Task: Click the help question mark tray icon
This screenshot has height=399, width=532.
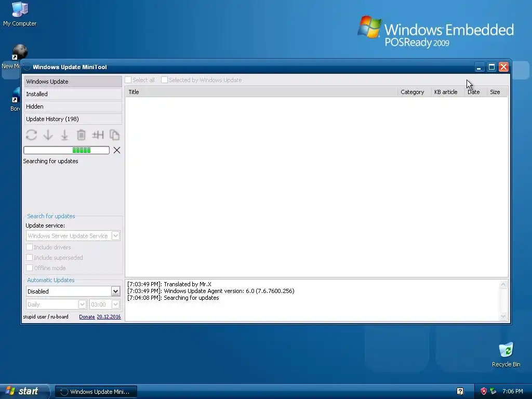Action: tap(460, 391)
